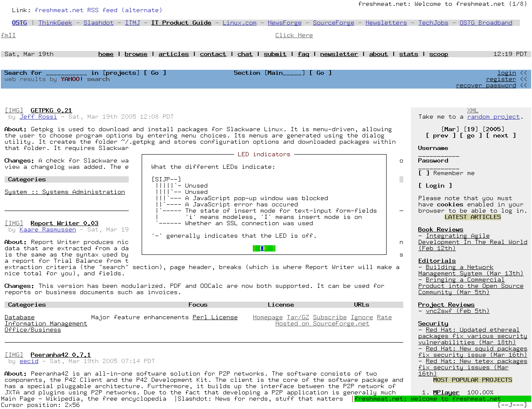The height and width of the screenshot is (409, 532).
Task: Open the day 19 selector
Action: tap(471, 129)
